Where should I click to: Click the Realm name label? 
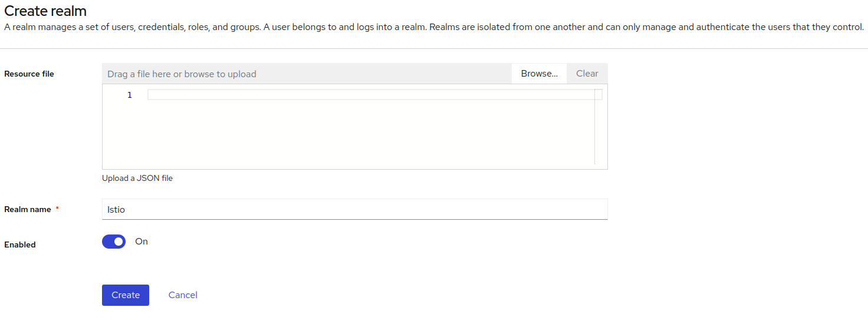click(x=27, y=209)
